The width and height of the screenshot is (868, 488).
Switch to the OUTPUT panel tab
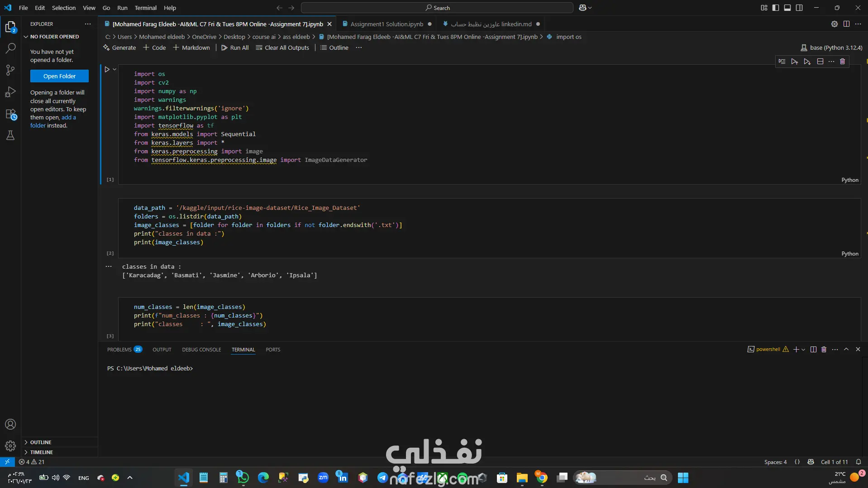(162, 350)
